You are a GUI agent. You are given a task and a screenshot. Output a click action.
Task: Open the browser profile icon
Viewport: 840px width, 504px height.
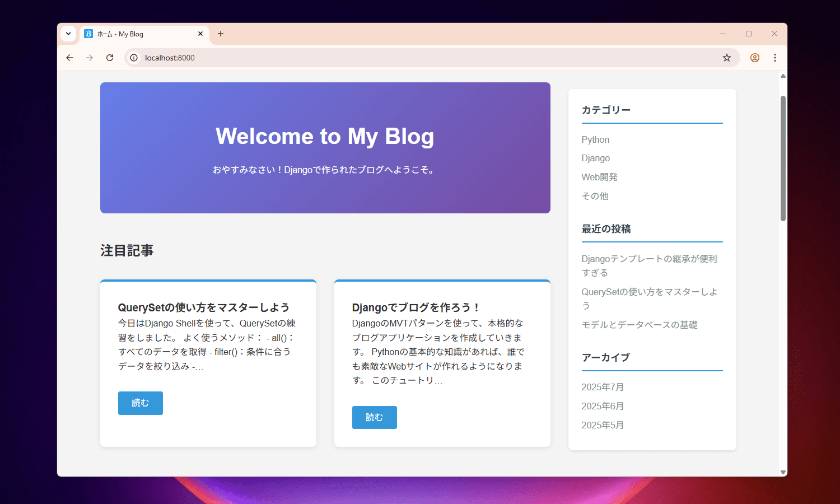pyautogui.click(x=755, y=58)
